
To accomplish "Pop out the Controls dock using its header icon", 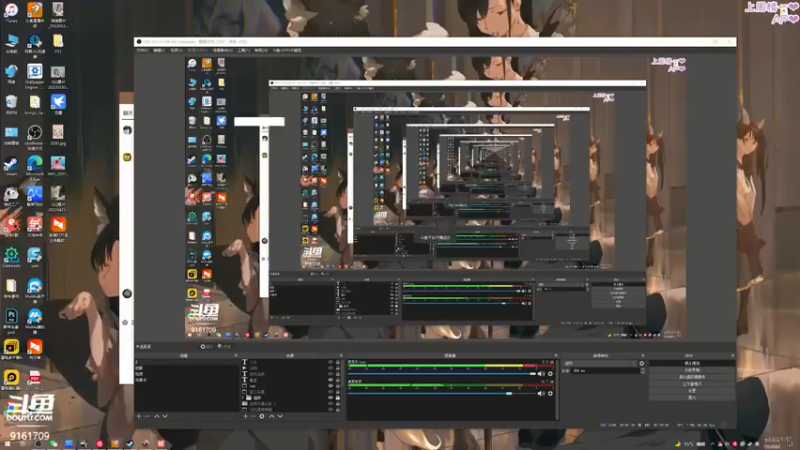I will pos(733,355).
